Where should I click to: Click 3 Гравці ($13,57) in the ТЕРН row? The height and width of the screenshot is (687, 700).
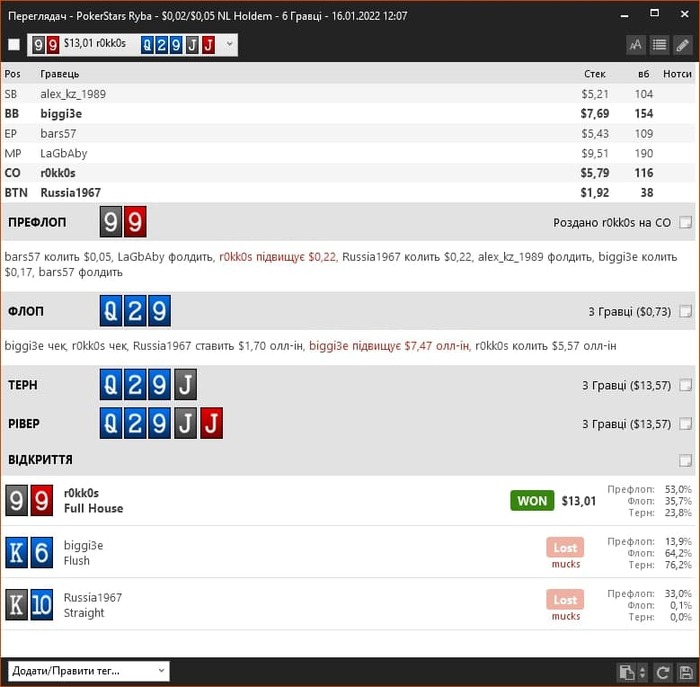(626, 385)
